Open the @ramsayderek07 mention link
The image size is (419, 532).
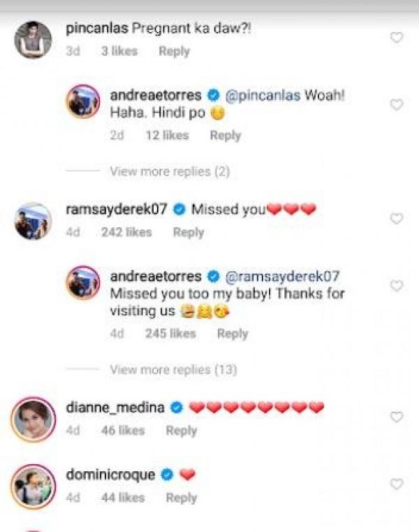(x=282, y=277)
